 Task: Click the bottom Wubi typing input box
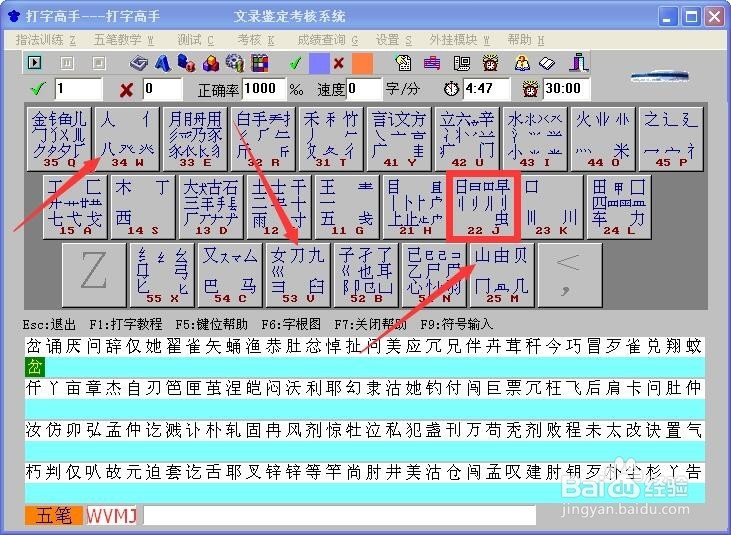pos(339,515)
